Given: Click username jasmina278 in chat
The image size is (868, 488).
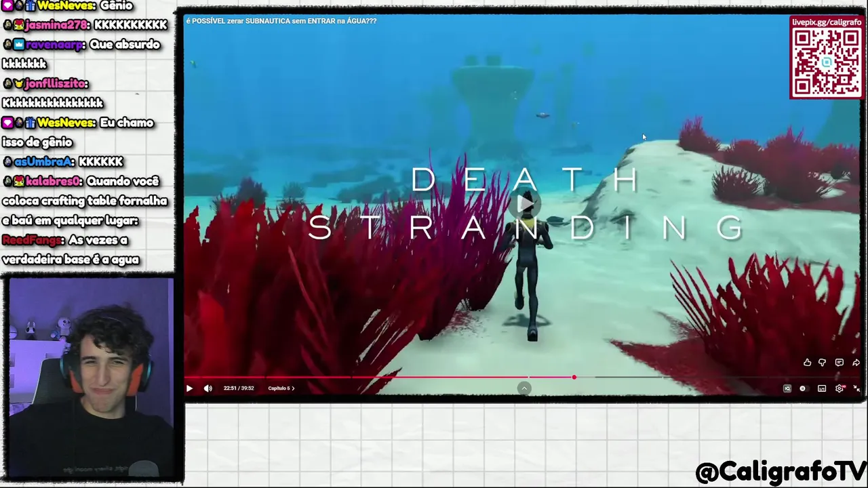Looking at the screenshot, I should 56,24.
